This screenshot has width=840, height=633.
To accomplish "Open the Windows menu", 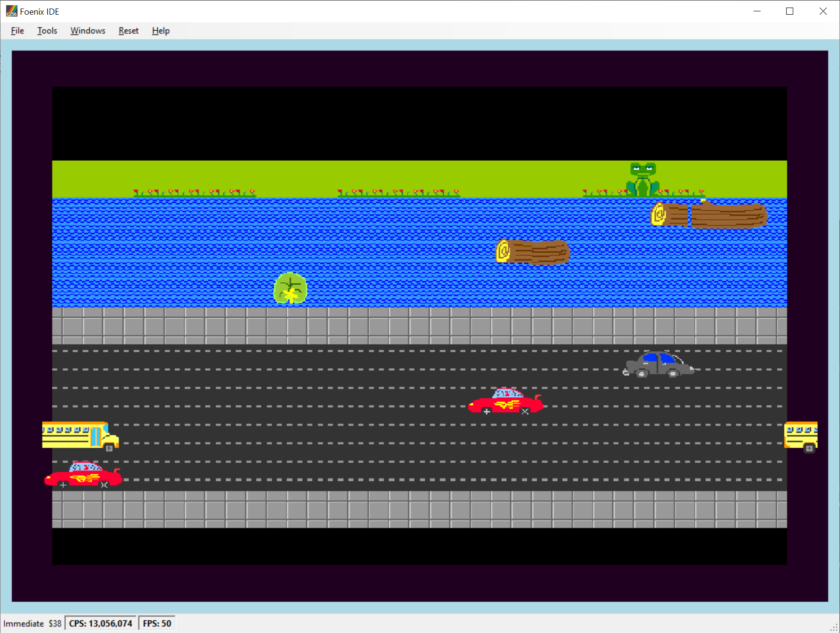I will [88, 31].
